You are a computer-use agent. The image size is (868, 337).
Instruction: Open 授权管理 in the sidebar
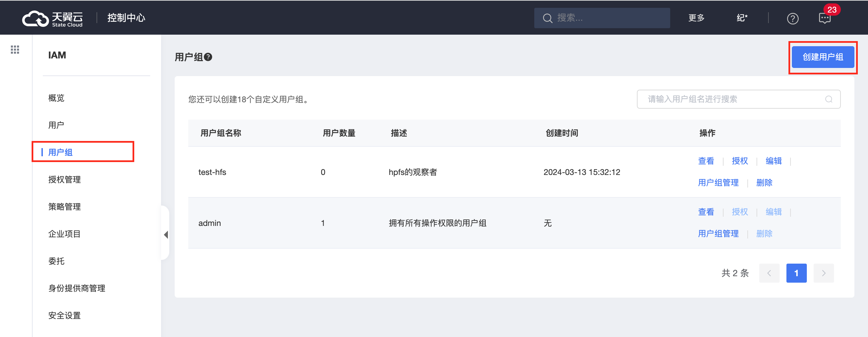(x=65, y=180)
